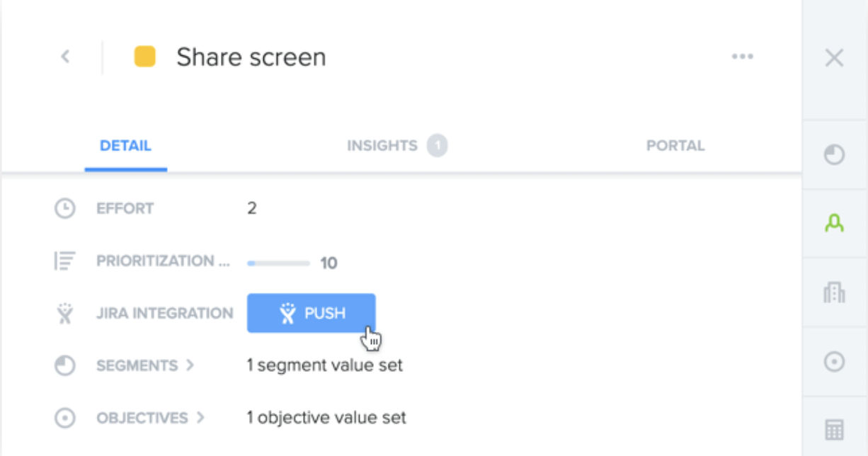Close the Share screen detail panel
The image size is (868, 456).
(x=835, y=57)
